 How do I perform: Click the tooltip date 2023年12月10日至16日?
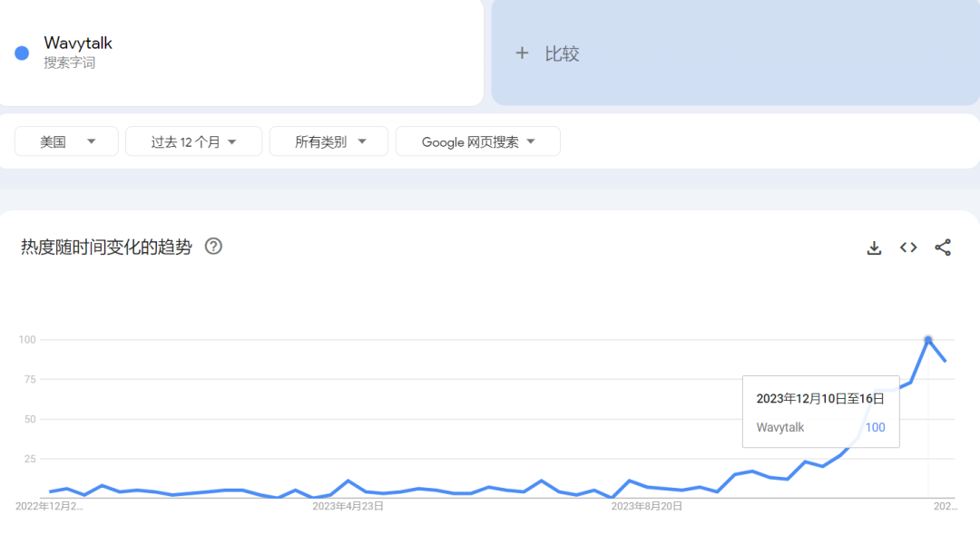[819, 398]
